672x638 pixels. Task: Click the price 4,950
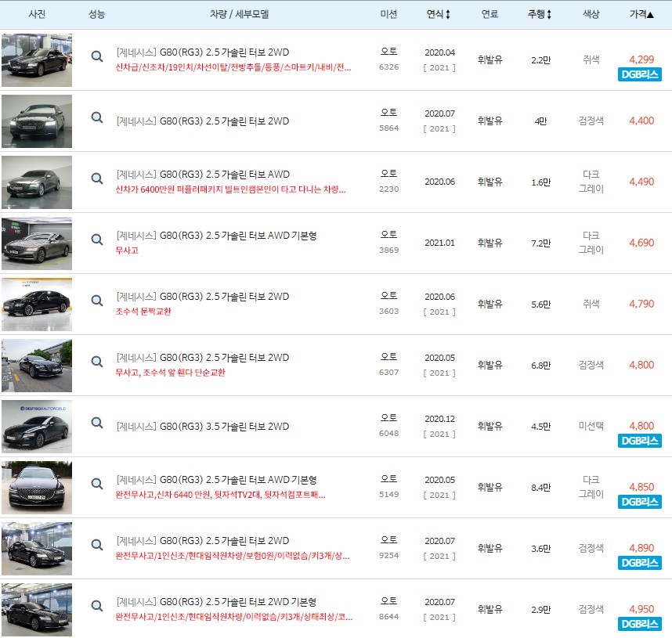(x=641, y=609)
